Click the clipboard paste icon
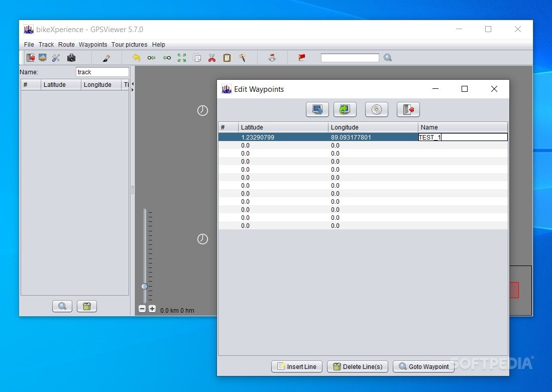Viewport: 552px width, 392px height. 227,58
